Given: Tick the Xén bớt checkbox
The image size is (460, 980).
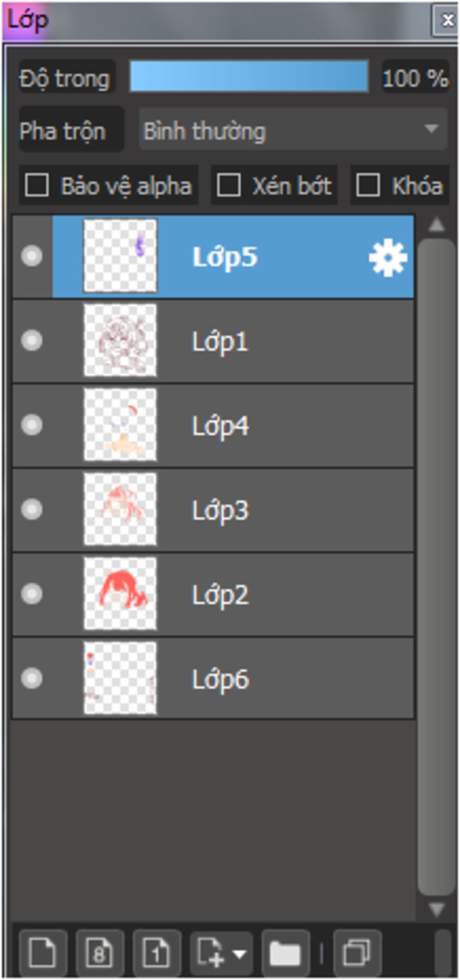Looking at the screenshot, I should point(228,185).
